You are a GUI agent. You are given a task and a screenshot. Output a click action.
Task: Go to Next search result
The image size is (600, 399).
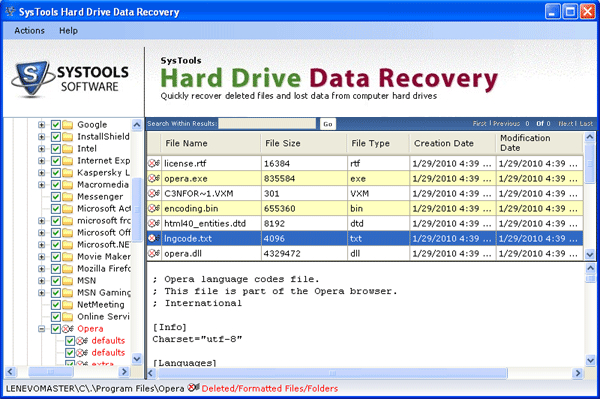[566, 124]
